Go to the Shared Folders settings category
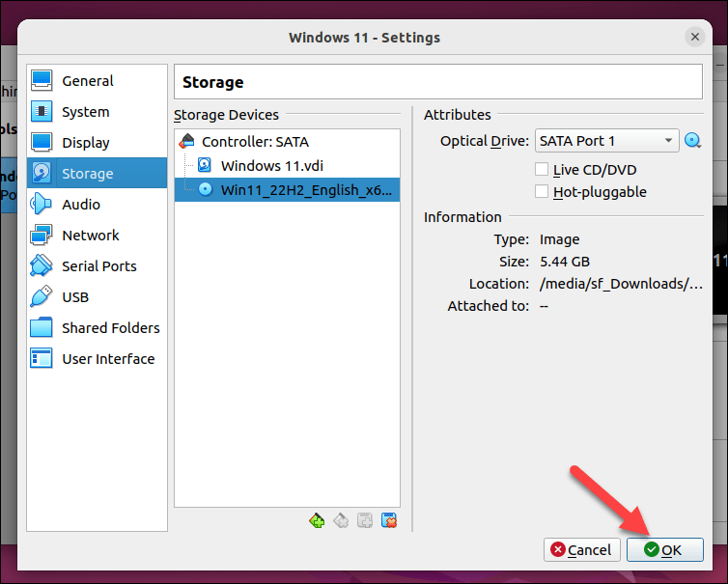This screenshot has width=728, height=584. pyautogui.click(x=110, y=328)
